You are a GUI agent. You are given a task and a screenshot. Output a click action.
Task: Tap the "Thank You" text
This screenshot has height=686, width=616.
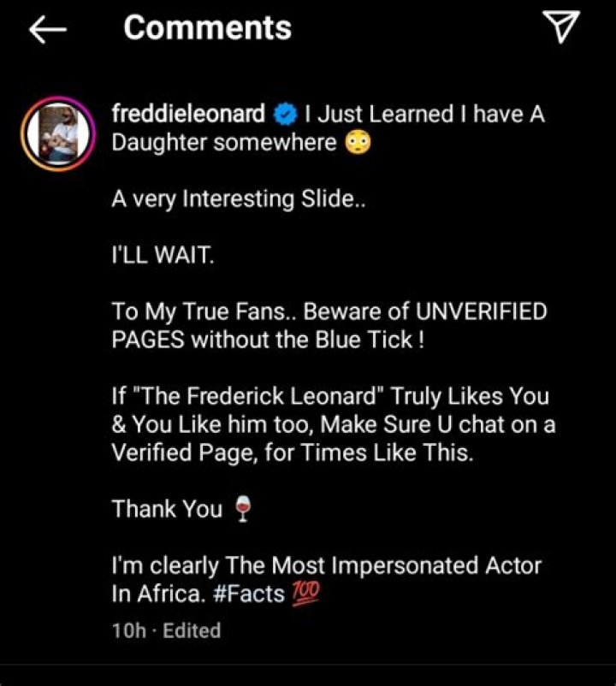pos(168,510)
